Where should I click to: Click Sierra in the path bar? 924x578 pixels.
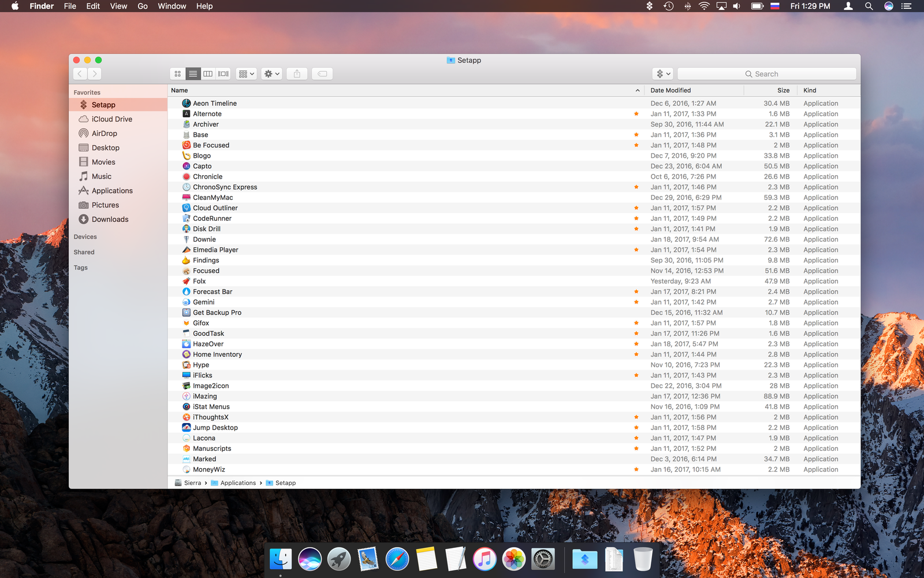click(188, 483)
